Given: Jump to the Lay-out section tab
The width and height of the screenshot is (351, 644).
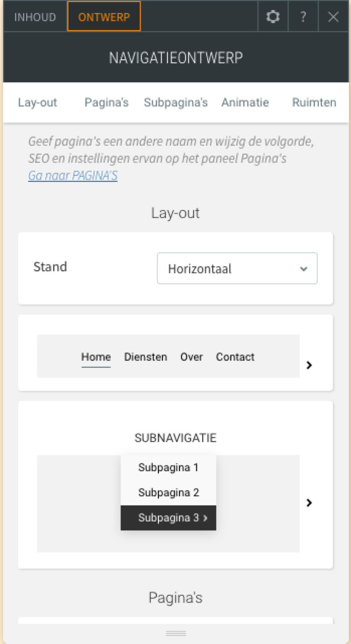Looking at the screenshot, I should 38,102.
